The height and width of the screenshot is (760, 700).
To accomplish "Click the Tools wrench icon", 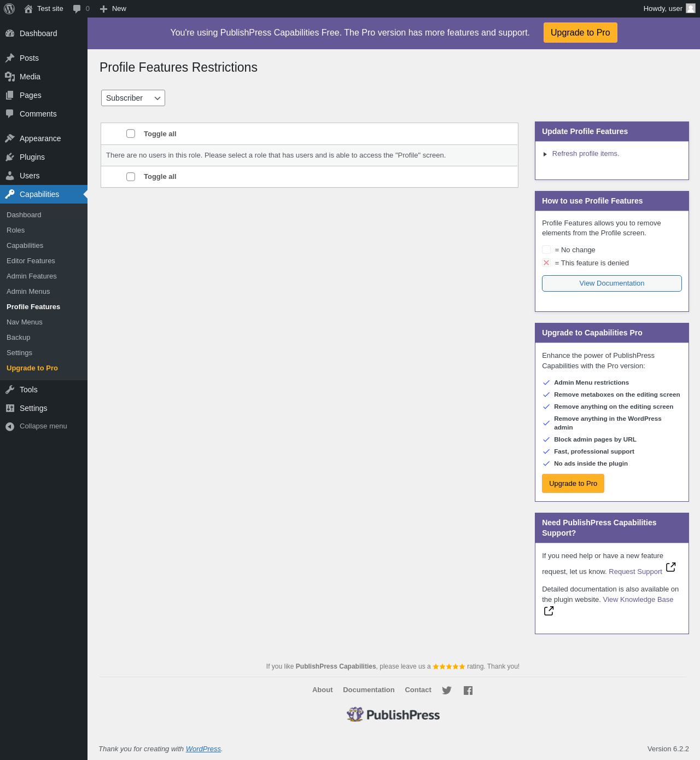I will (x=10, y=390).
